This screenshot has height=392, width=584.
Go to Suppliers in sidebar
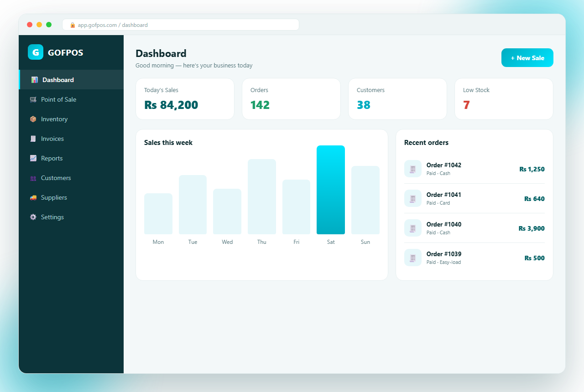click(x=71, y=197)
